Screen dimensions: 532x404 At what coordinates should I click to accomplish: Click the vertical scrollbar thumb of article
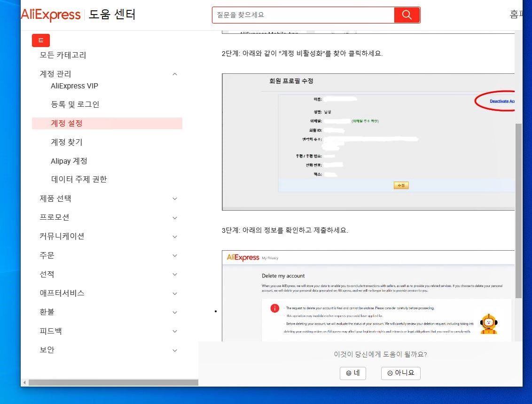tap(518, 211)
